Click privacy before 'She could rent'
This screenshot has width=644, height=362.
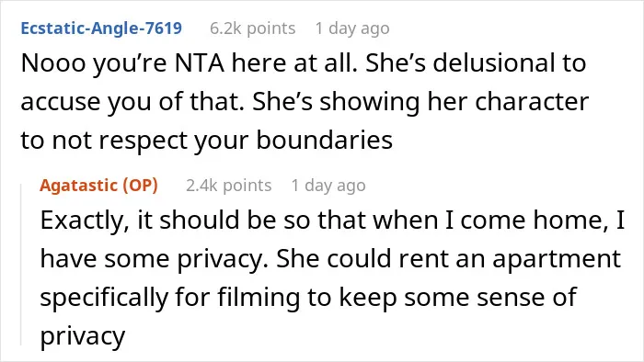(x=222, y=259)
